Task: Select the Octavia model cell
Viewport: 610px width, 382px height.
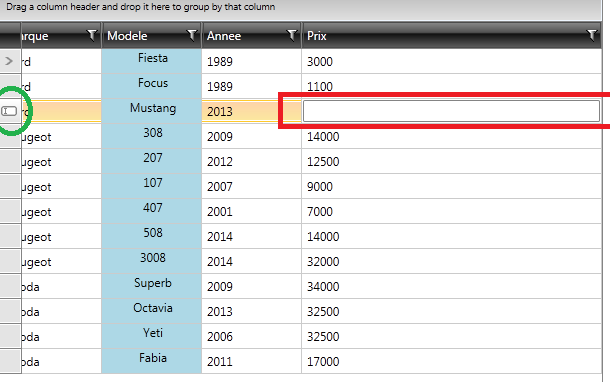Action: [152, 311]
